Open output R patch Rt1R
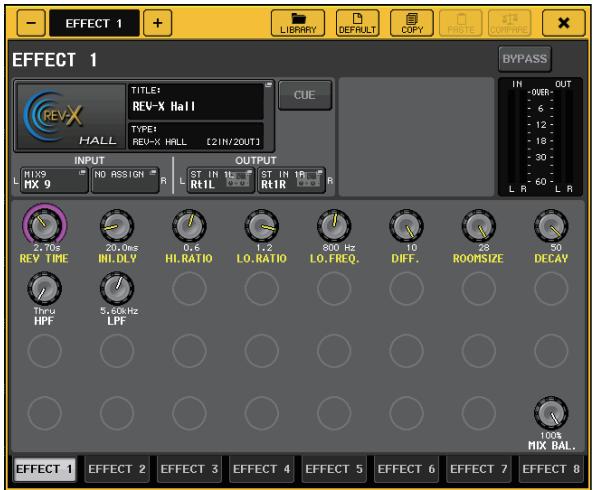Image resolution: width=593 pixels, height=490 pixels. [291, 180]
